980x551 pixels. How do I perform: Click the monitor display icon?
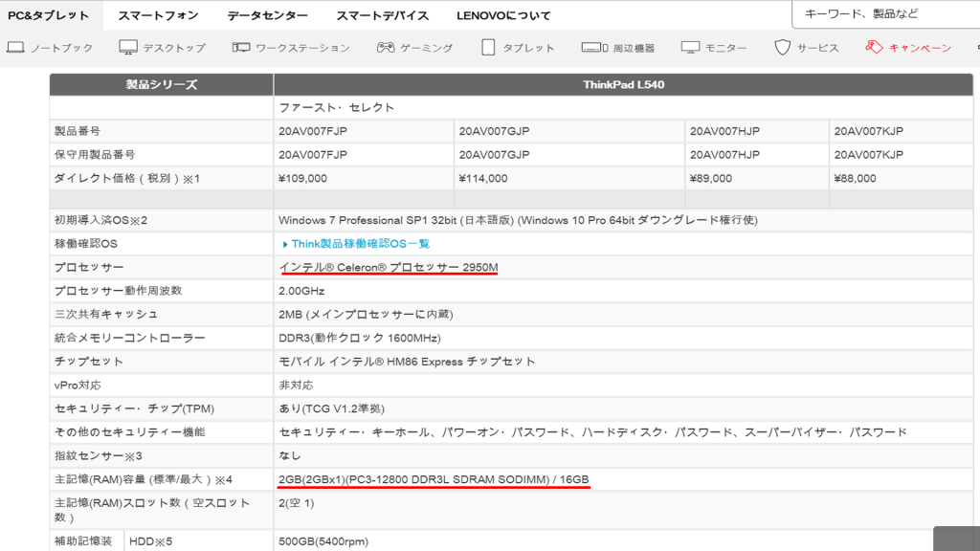click(x=691, y=47)
